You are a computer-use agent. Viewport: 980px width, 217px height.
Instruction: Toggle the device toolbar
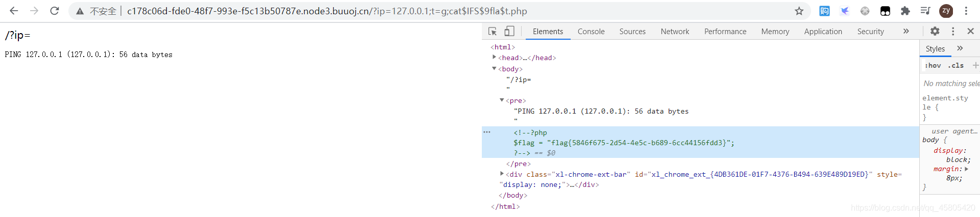pyautogui.click(x=509, y=31)
